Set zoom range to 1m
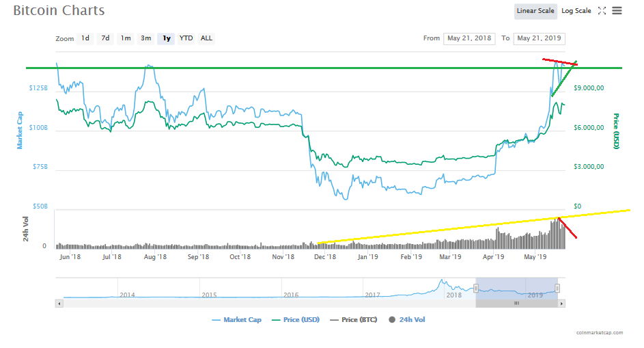 coord(126,38)
